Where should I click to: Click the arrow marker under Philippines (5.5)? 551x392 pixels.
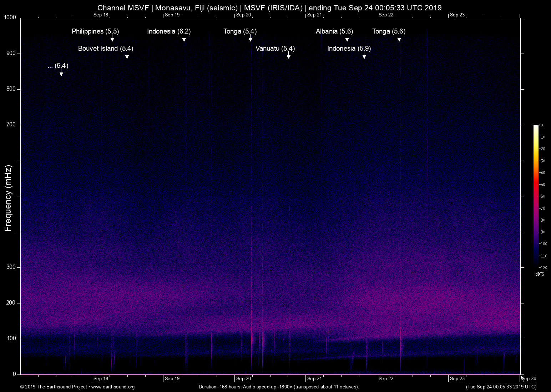click(x=112, y=39)
